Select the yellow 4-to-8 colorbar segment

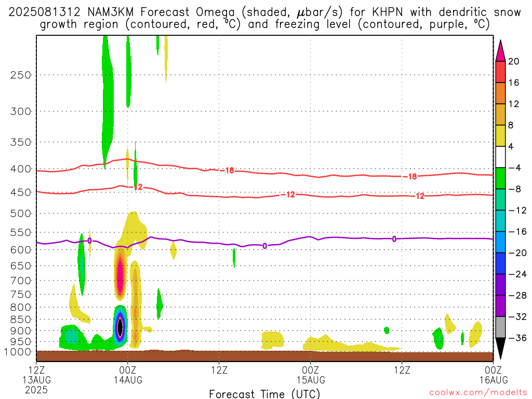[500, 136]
